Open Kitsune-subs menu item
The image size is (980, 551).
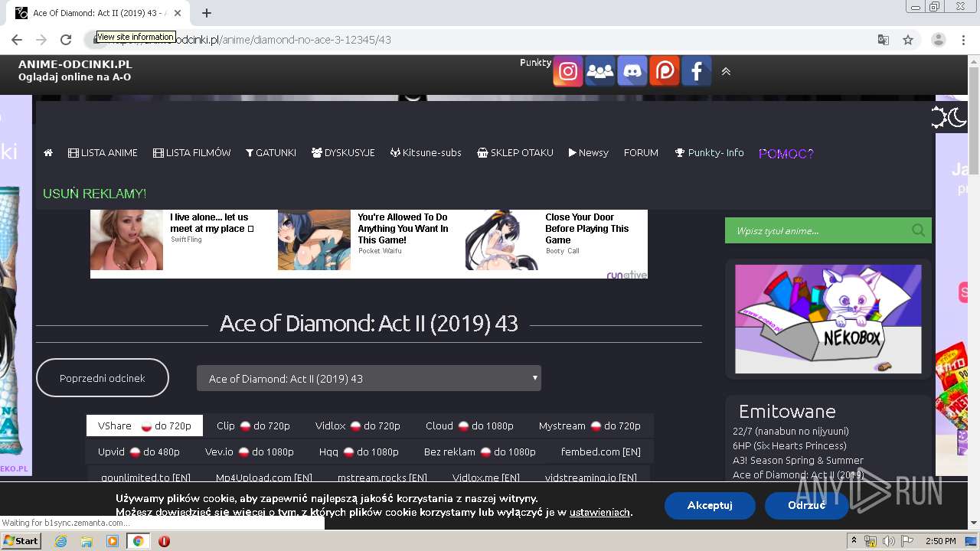click(426, 153)
